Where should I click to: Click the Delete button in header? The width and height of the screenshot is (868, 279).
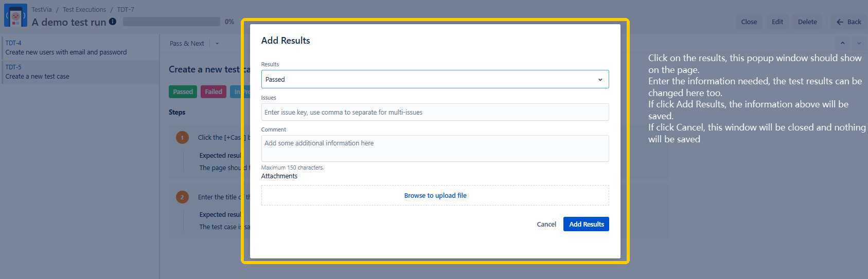[807, 22]
